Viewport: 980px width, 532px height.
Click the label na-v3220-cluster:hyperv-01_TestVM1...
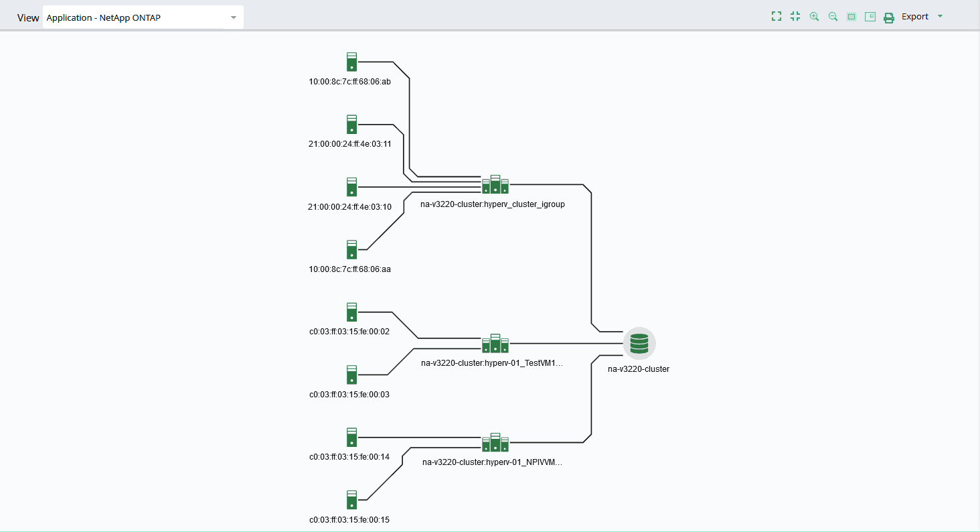click(x=492, y=363)
